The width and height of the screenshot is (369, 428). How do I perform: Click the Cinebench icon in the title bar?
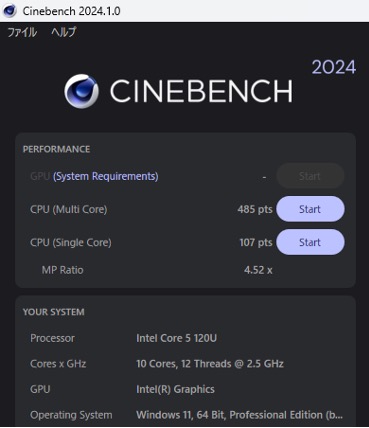(x=10, y=11)
